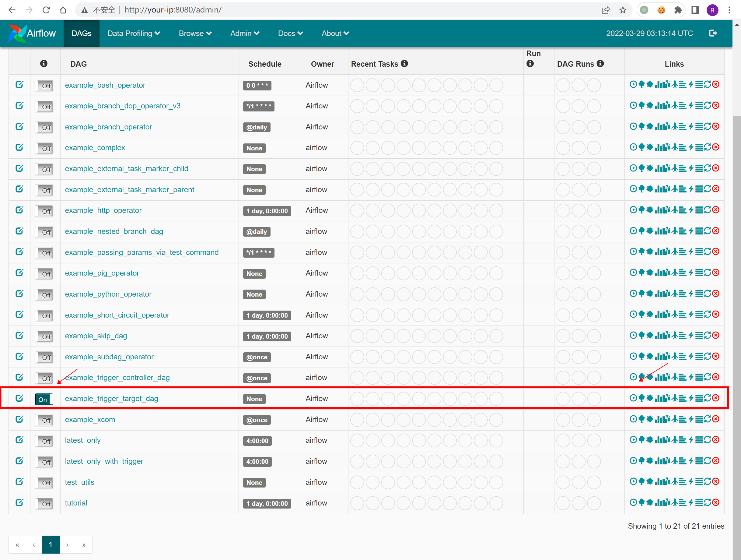Go to the DAGs tab
Image resolution: width=741 pixels, height=560 pixels.
[81, 33]
